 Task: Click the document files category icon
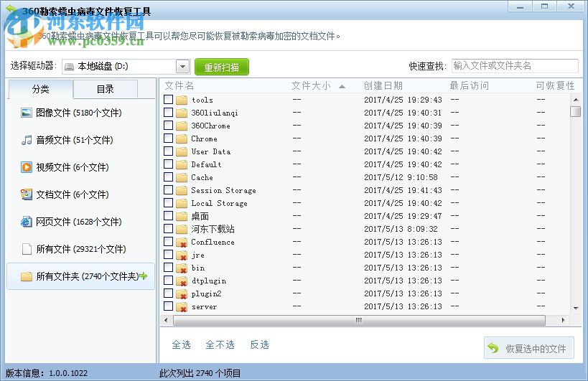[27, 194]
